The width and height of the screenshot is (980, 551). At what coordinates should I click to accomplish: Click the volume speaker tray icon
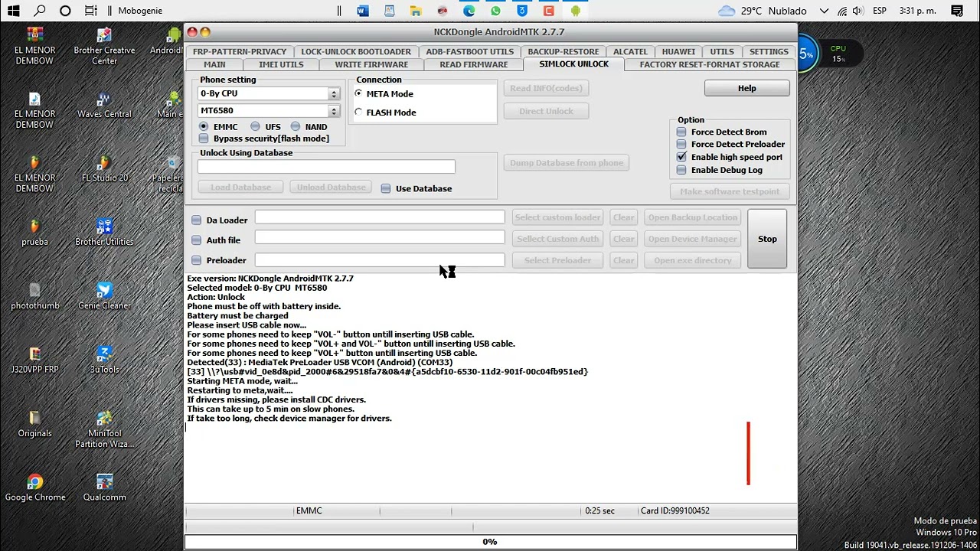point(858,11)
